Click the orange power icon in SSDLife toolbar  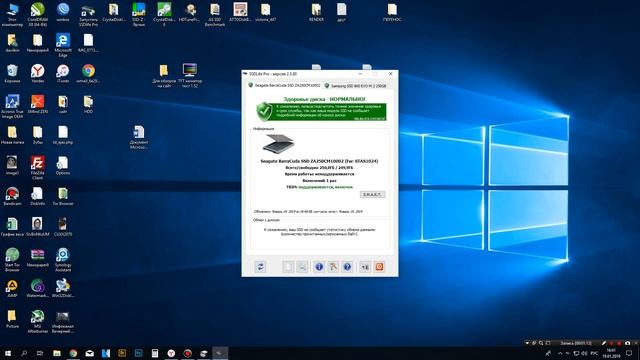point(379,267)
